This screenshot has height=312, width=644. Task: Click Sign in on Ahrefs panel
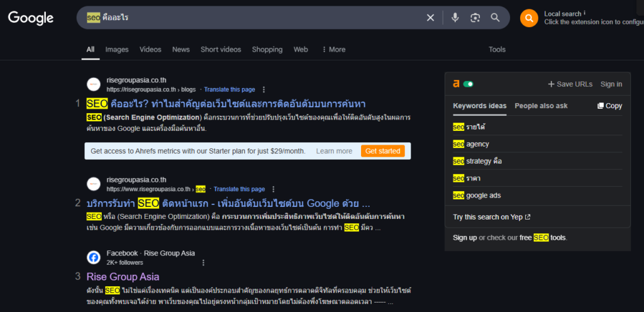(611, 84)
